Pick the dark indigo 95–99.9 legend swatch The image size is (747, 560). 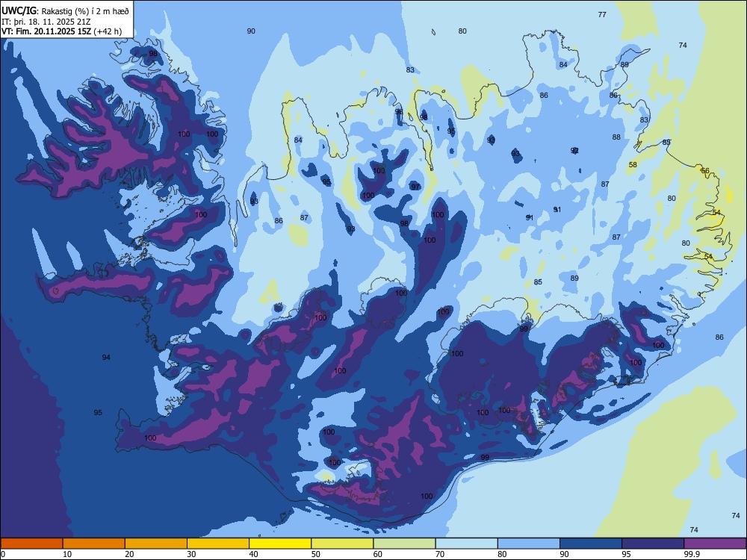click(653, 544)
